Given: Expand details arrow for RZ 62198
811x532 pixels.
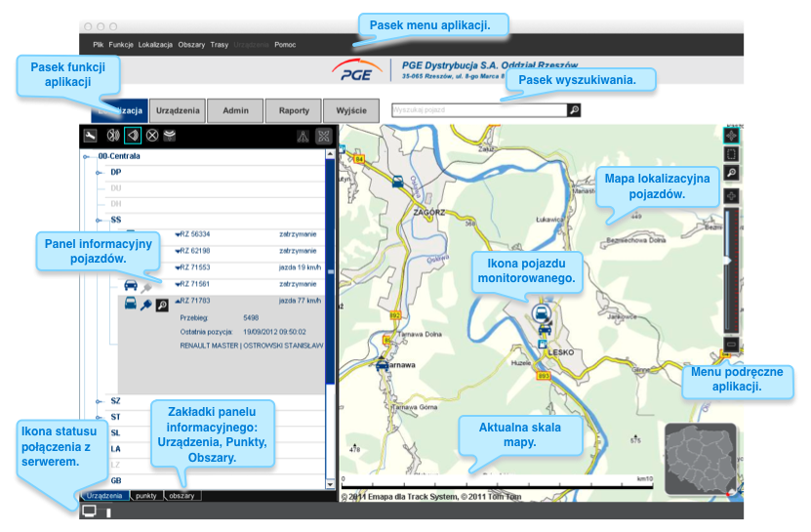Looking at the screenshot, I should (178, 252).
